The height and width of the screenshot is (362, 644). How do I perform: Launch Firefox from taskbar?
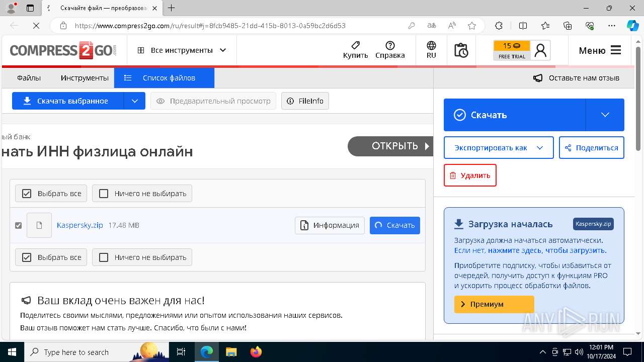(256, 352)
